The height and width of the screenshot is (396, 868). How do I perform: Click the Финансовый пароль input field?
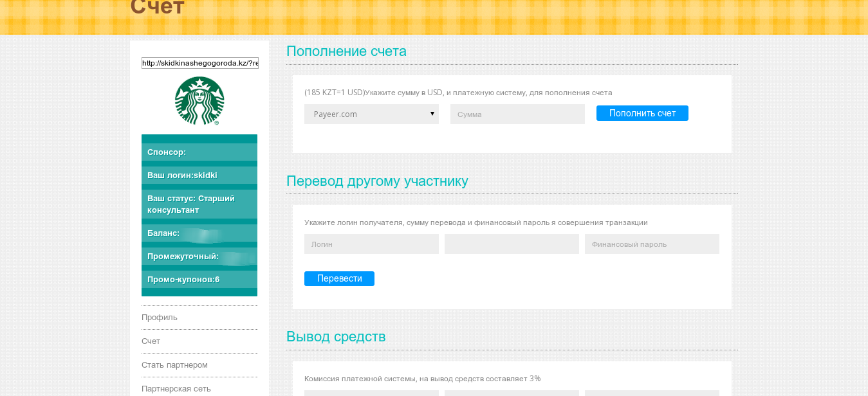[652, 244]
